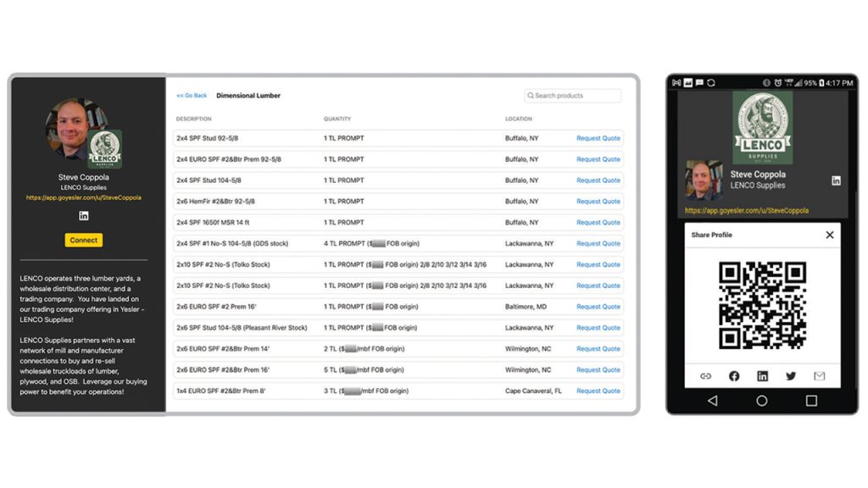Request Quote for 2x4 SPF Stud 92-5/8
This screenshot has width=868, height=488.
click(598, 138)
